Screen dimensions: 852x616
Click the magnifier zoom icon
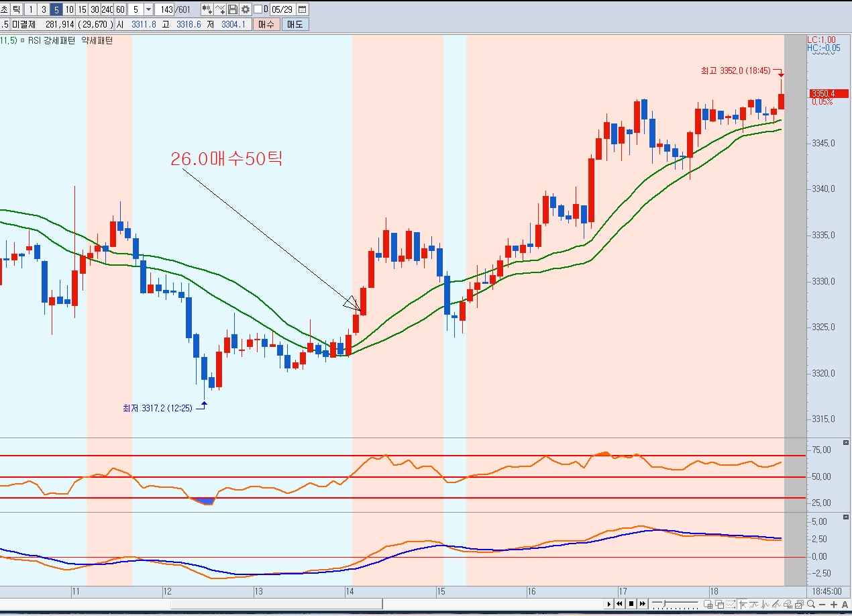click(811, 604)
